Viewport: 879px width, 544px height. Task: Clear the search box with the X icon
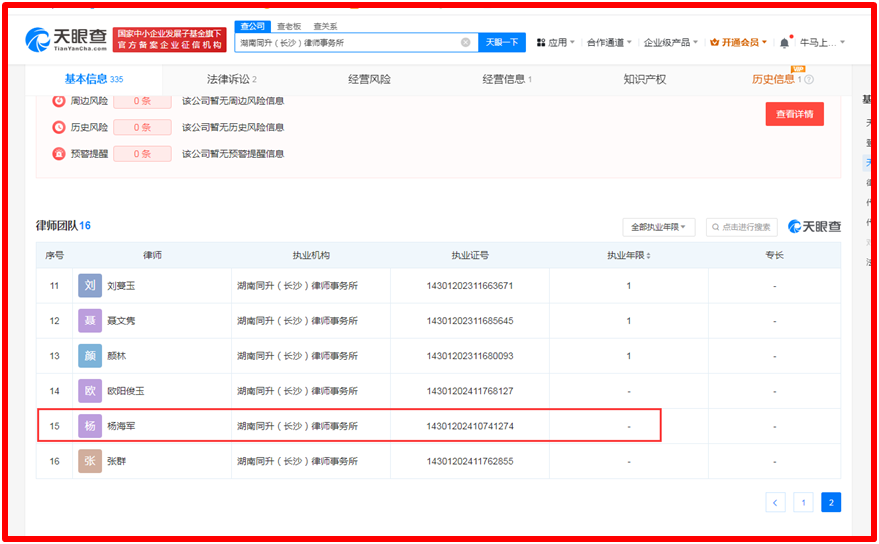tap(465, 42)
